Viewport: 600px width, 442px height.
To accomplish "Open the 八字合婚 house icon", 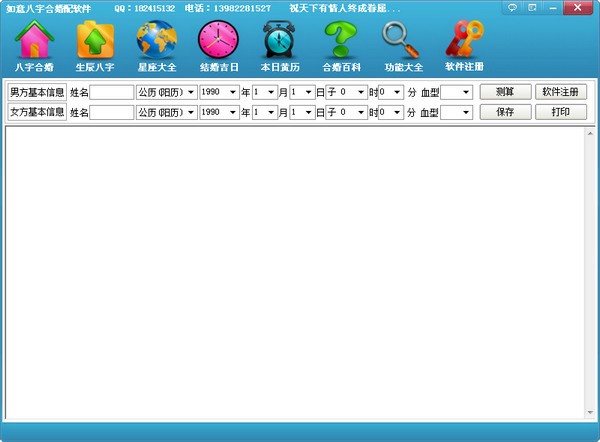I will point(34,46).
